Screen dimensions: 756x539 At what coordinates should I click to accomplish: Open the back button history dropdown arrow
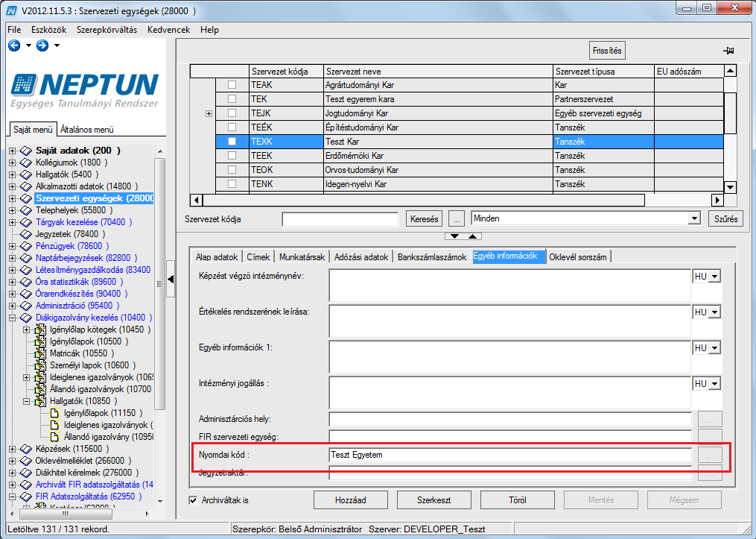pyautogui.click(x=28, y=45)
